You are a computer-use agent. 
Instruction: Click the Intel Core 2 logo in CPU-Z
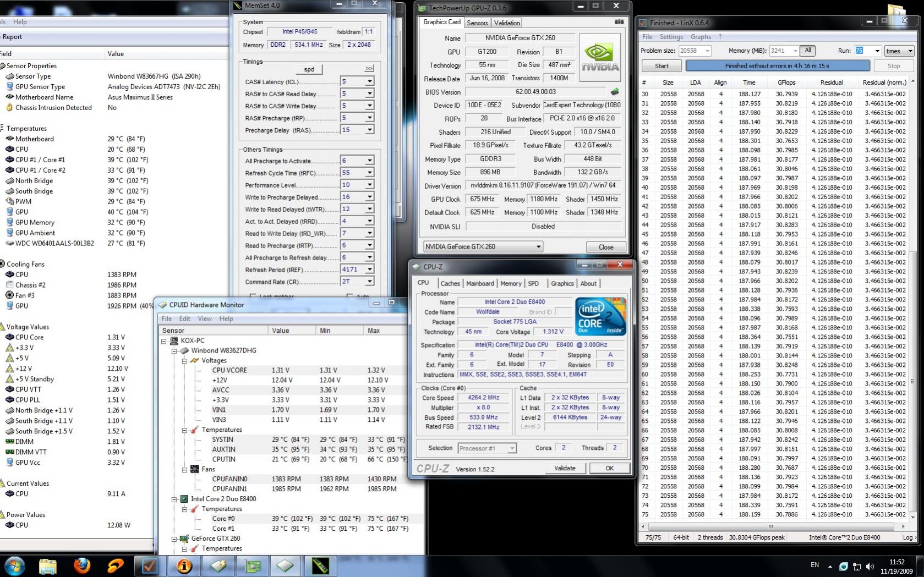tap(600, 316)
